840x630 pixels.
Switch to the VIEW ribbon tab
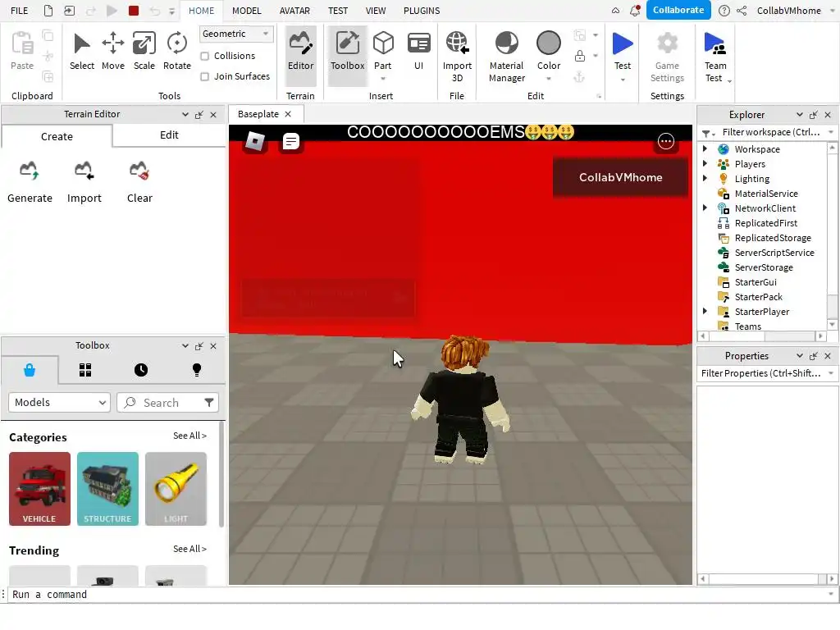click(x=376, y=10)
